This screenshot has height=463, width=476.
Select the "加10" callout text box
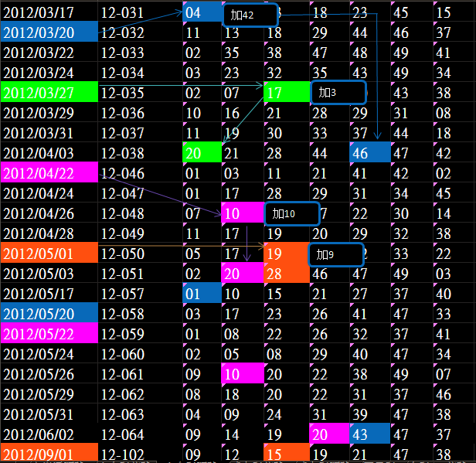click(292, 213)
